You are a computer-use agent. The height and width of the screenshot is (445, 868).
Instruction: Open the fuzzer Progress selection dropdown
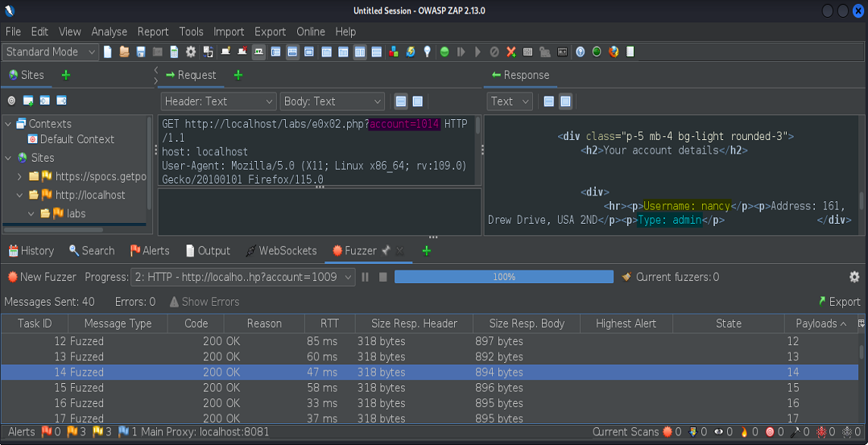242,277
